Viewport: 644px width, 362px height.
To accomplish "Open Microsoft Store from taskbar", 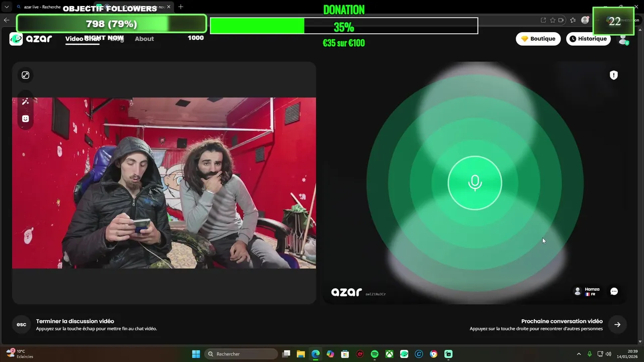I will click(x=345, y=354).
